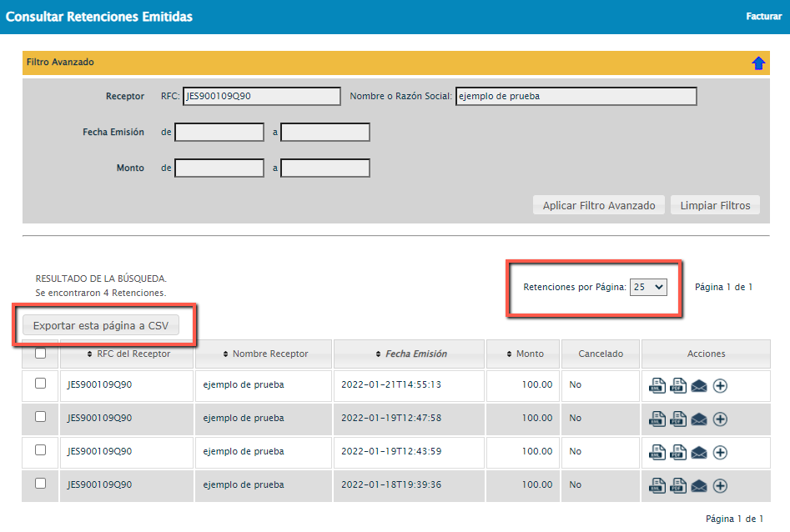Toggle the select-all checkbox in table header
Screen dimensions: 790x532
(40, 354)
